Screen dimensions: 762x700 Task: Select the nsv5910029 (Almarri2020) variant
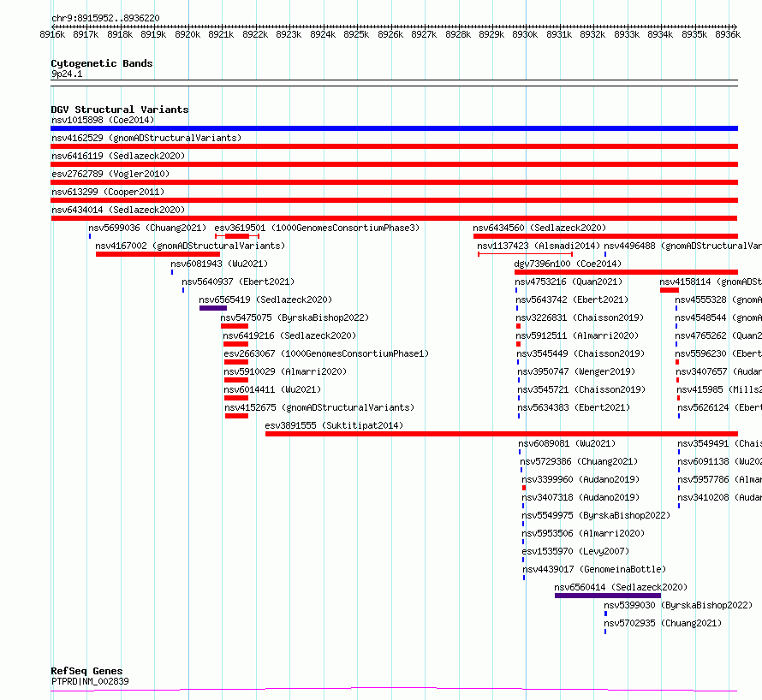[x=285, y=371]
